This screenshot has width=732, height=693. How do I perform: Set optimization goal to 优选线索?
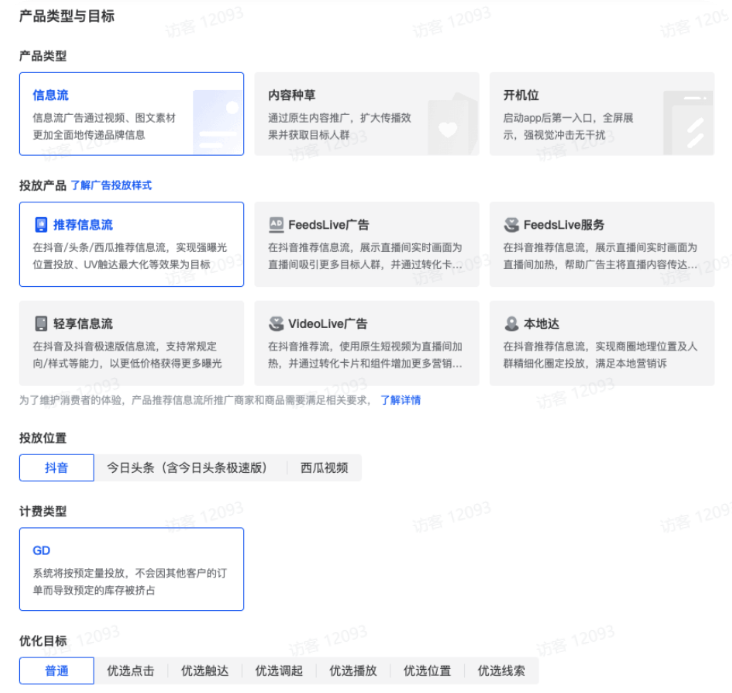pos(501,671)
